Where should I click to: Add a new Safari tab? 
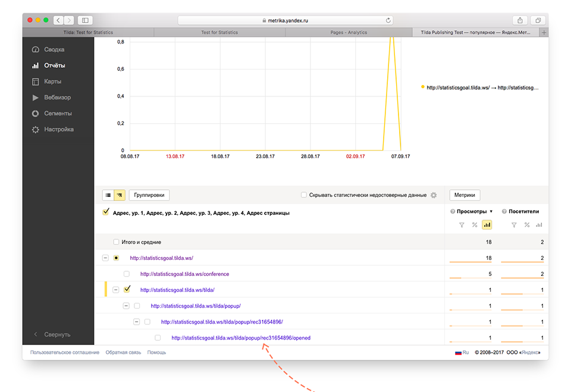tap(544, 33)
